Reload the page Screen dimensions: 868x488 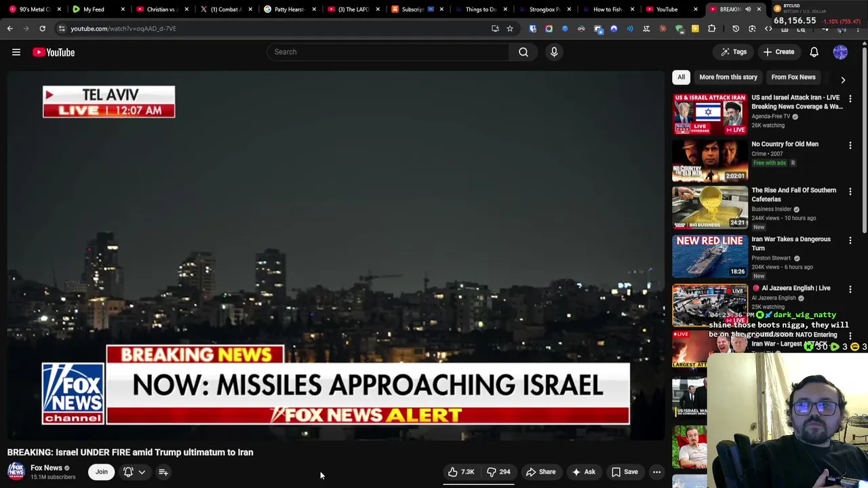coord(42,28)
